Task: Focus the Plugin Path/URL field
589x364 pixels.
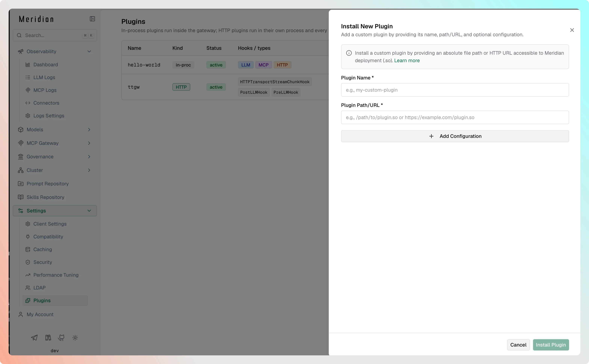Action: click(x=455, y=117)
